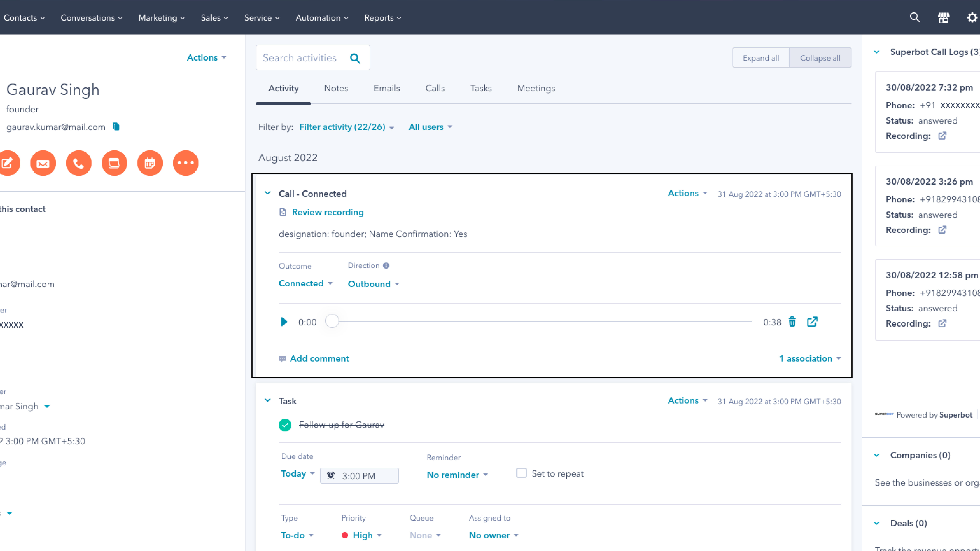980x551 pixels.
Task: Click the orange phone call icon
Action: (79, 163)
